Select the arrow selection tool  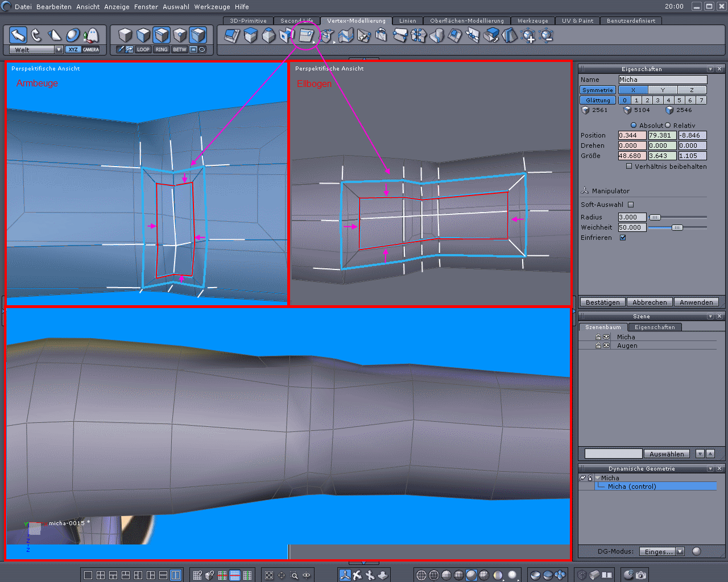(x=18, y=35)
